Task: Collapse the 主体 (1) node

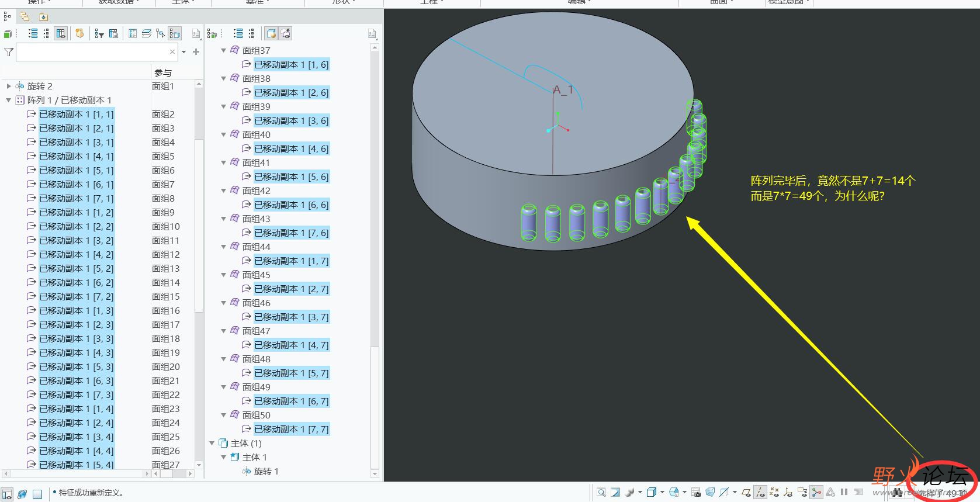Action: pos(212,443)
